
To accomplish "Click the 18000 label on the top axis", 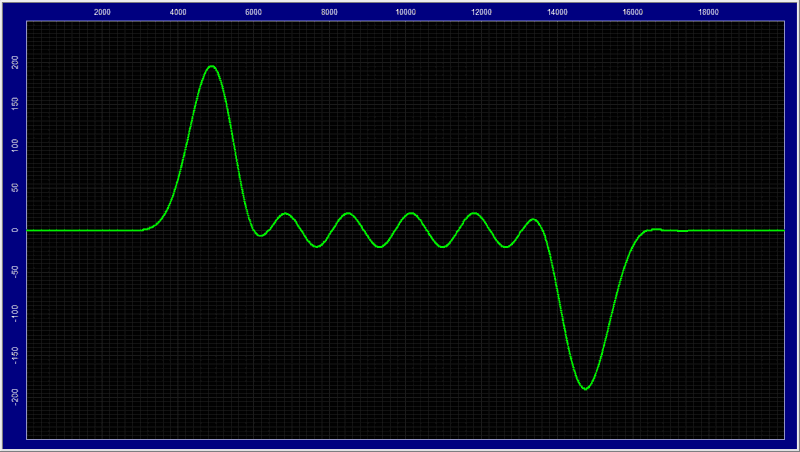I will (x=709, y=12).
